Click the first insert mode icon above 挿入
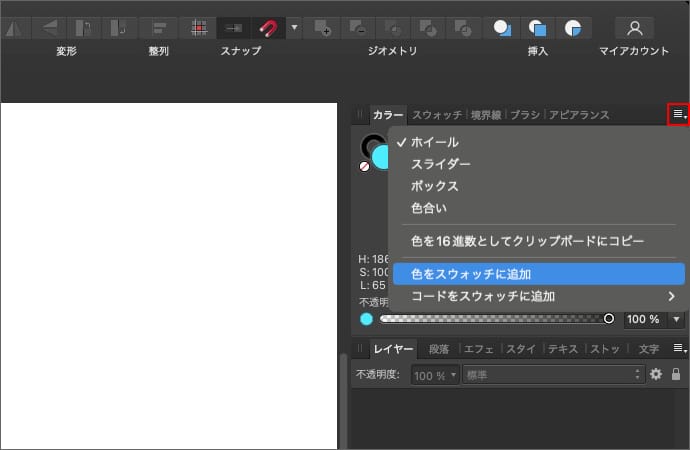The image size is (690, 450). click(x=503, y=27)
